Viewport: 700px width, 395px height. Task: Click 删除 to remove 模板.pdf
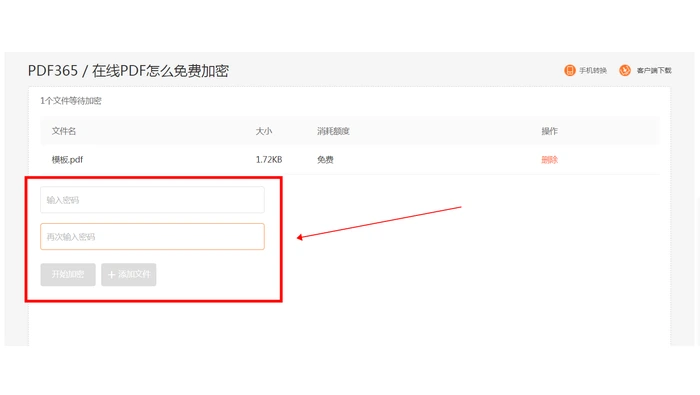pyautogui.click(x=550, y=160)
